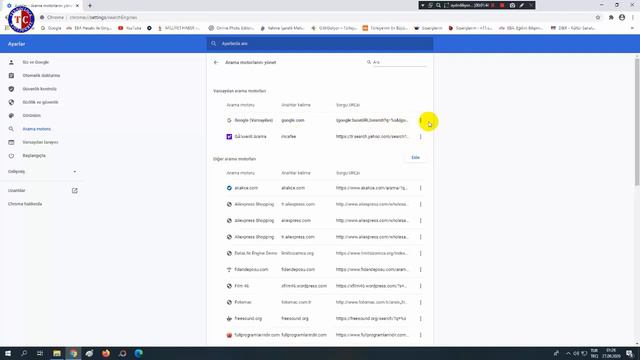The image size is (640, 360).
Task: Open the Chrome three-dot main menu
Action: pyautogui.click(x=633, y=18)
